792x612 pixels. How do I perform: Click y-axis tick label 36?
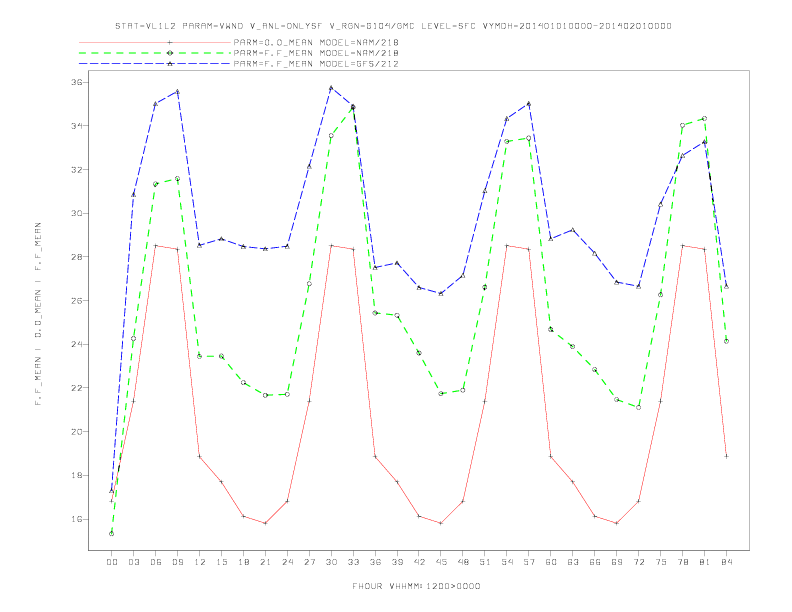(78, 82)
